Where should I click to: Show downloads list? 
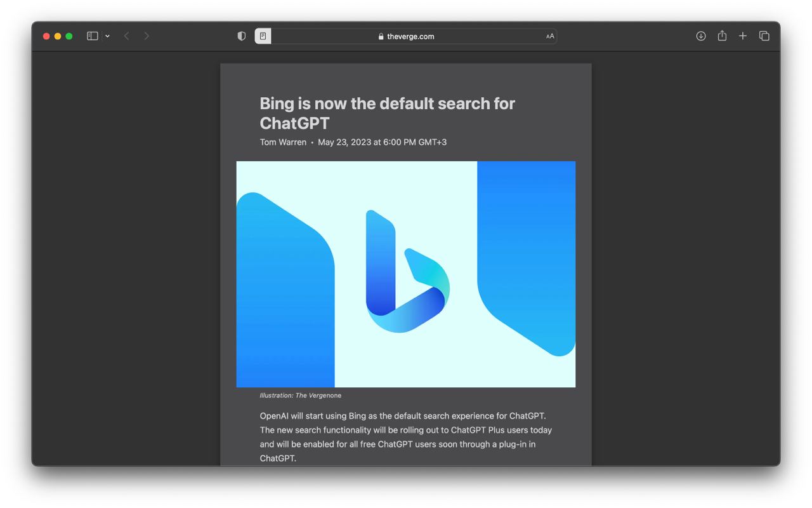point(701,36)
